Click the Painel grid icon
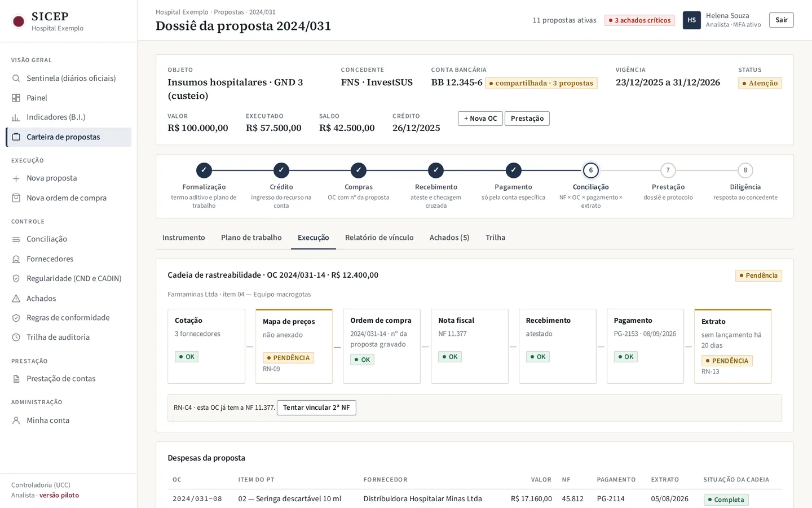 [16, 98]
